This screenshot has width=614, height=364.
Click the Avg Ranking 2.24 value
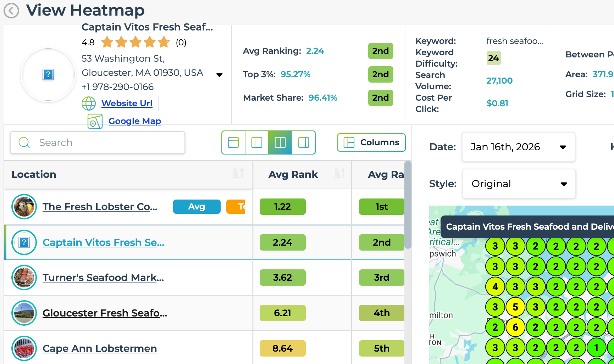click(315, 51)
